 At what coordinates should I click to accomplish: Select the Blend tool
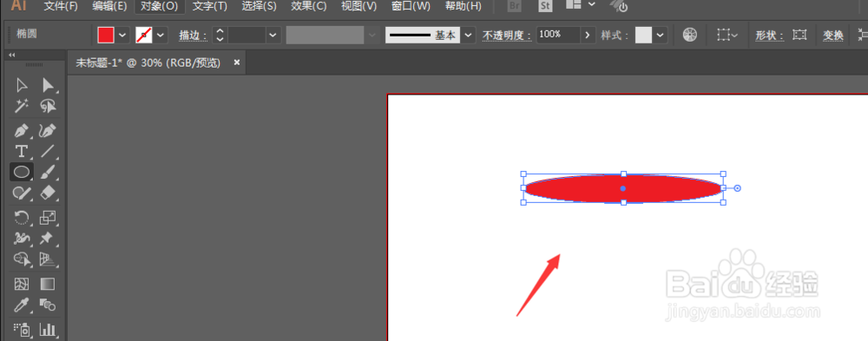click(48, 305)
